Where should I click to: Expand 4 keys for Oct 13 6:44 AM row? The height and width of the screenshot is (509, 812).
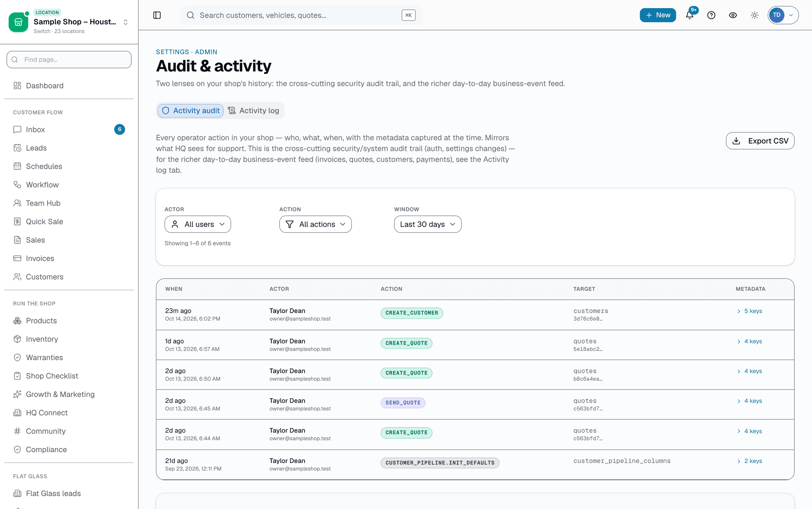(749, 431)
